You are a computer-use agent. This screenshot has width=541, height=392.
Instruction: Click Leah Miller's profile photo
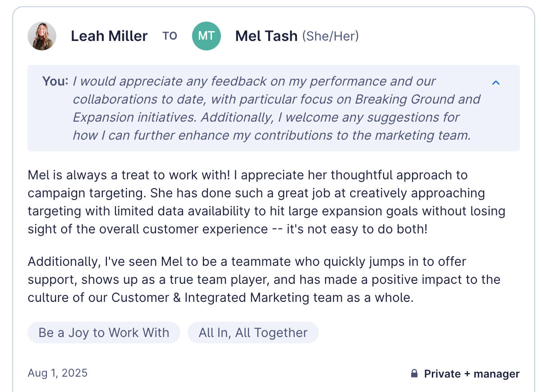click(42, 36)
